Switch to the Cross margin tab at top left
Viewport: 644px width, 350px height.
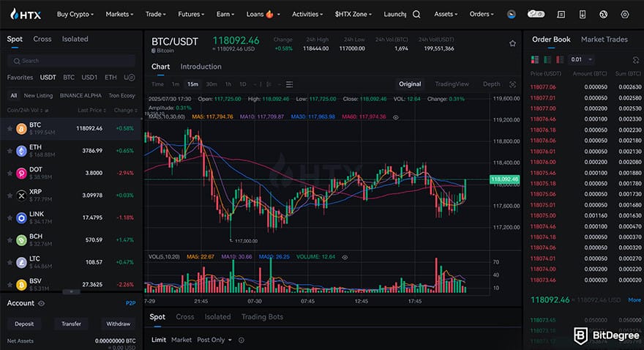(42, 39)
